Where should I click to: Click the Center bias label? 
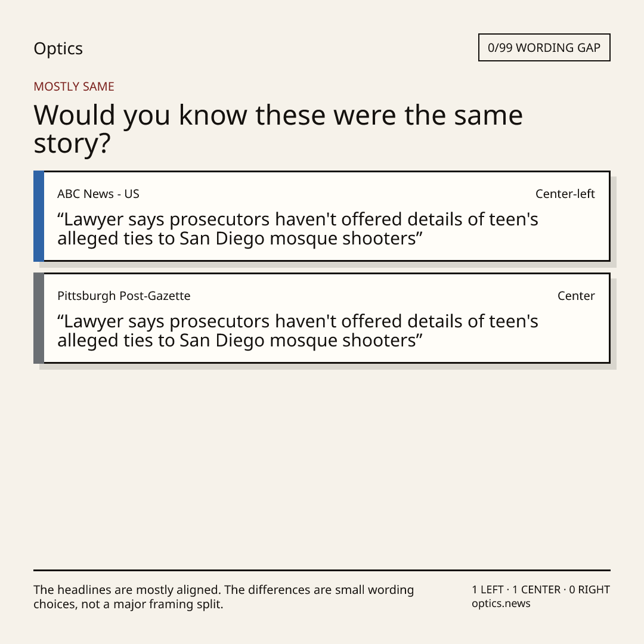(576, 296)
